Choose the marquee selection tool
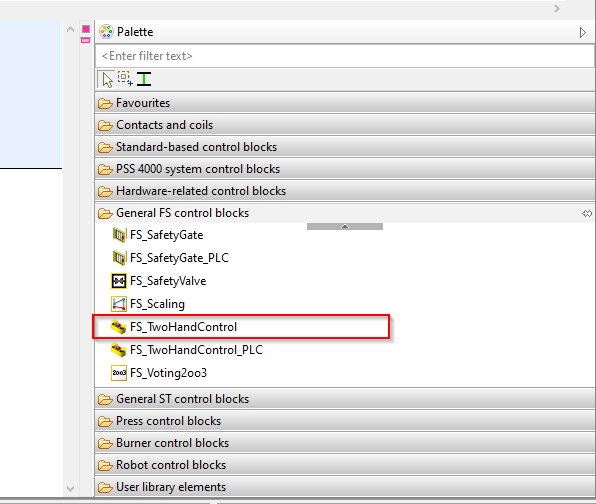The height and width of the screenshot is (504, 596). [125, 79]
